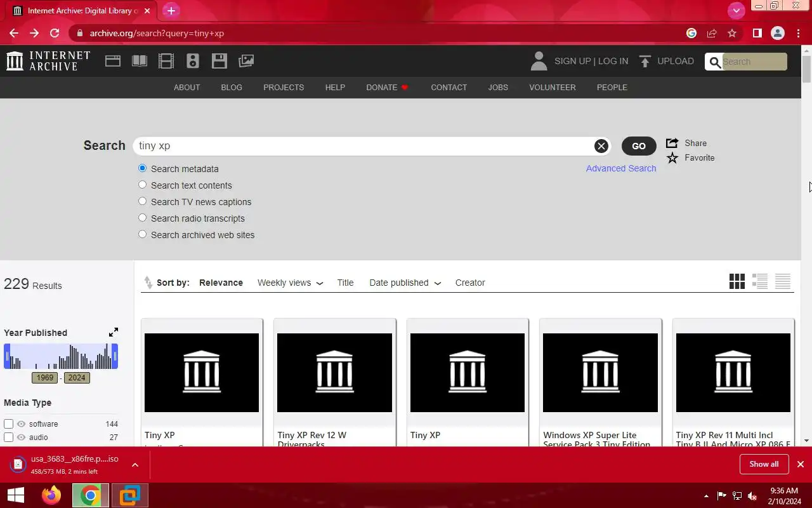This screenshot has width=812, height=508.
Task: Switch to tile grid view
Action: click(737, 281)
